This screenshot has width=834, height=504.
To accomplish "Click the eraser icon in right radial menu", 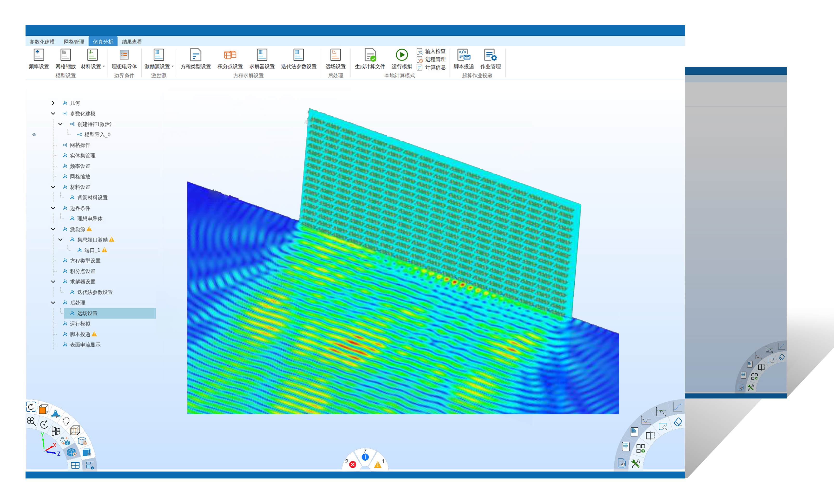I will pos(678,422).
